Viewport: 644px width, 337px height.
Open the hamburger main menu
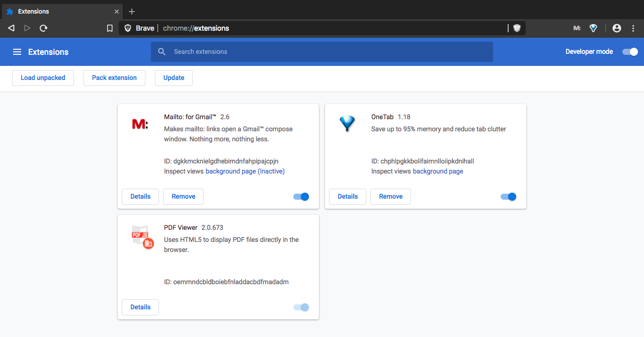tap(17, 52)
